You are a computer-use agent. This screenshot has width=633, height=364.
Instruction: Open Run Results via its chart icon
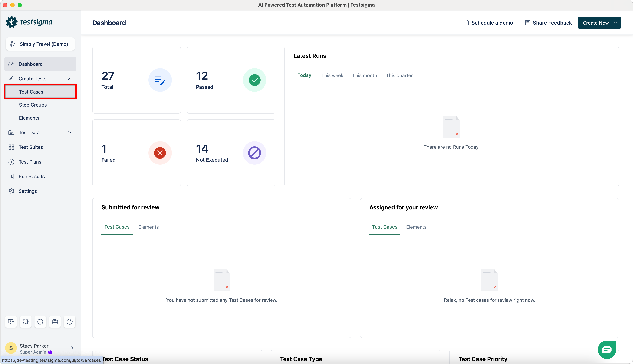(x=12, y=176)
